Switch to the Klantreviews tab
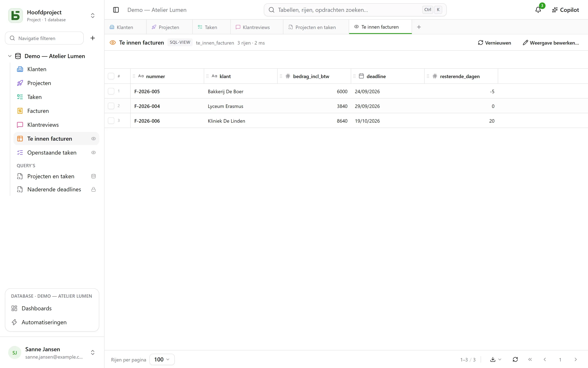Image resolution: width=588 pixels, height=368 pixels. coord(257,27)
